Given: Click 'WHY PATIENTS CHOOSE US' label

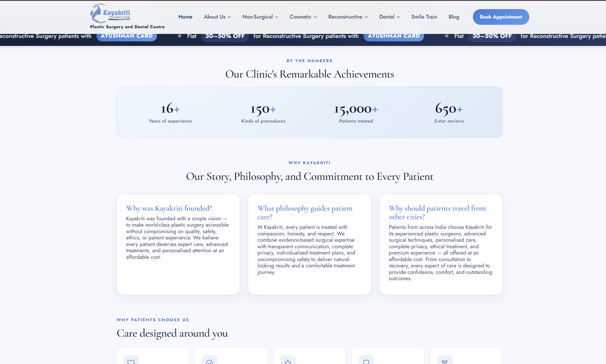Looking at the screenshot, I should coord(153,320).
